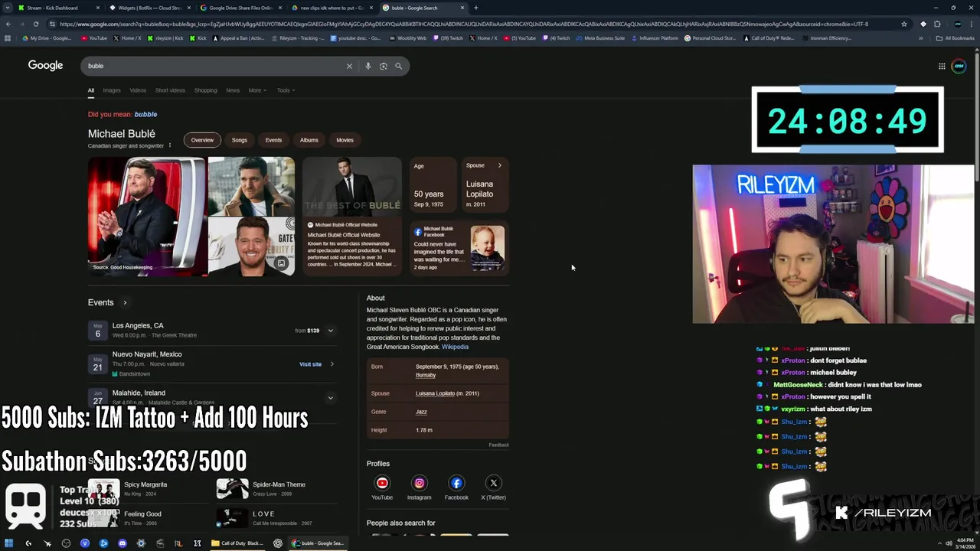
Task: Open the Jazz genre link
Action: [421, 412]
